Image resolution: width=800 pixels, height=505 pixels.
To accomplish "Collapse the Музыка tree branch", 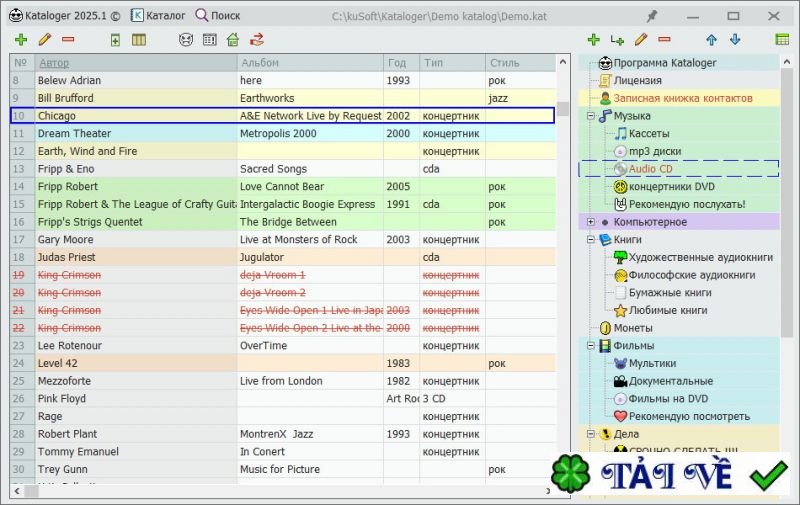I will coord(591,116).
